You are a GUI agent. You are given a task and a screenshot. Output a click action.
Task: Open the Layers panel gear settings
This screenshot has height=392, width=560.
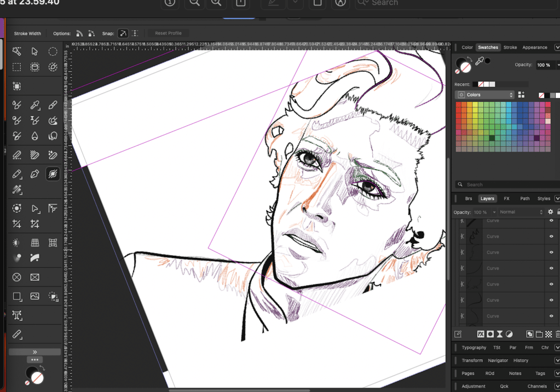pyautogui.click(x=550, y=212)
